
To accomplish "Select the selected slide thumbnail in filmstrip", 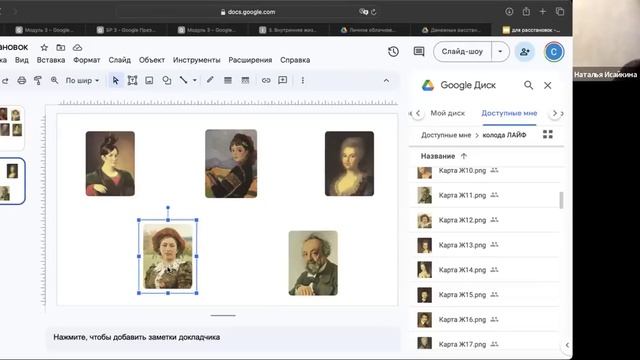I will pos(11,181).
